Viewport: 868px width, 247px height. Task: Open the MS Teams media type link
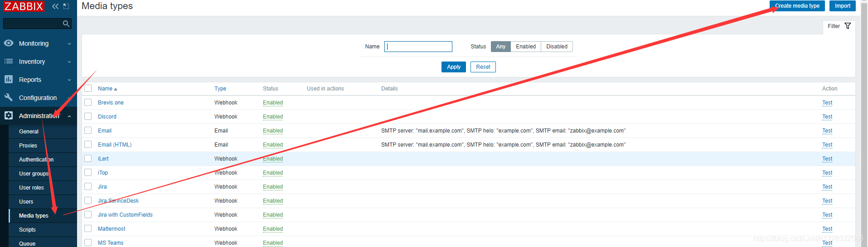tap(111, 243)
